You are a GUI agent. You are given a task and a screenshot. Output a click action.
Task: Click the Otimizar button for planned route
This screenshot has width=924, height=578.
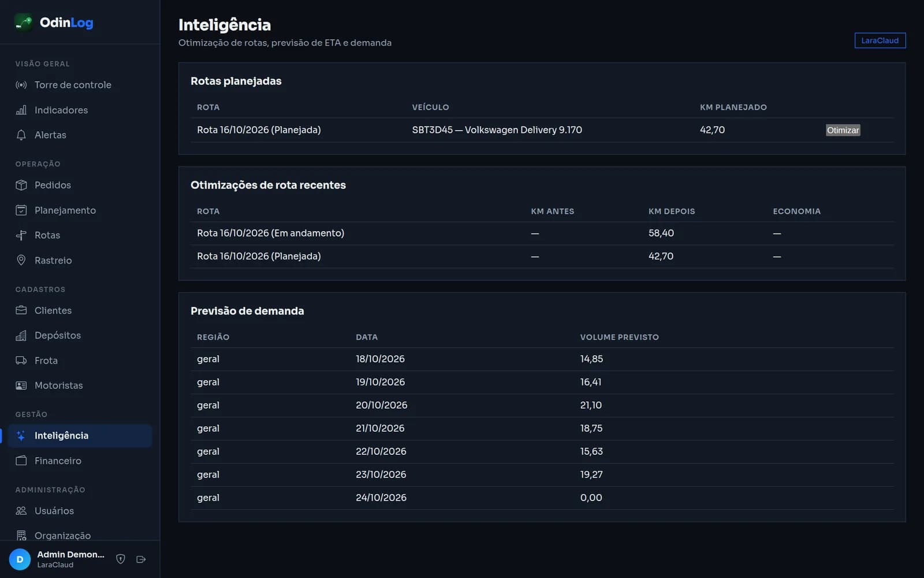(x=843, y=130)
